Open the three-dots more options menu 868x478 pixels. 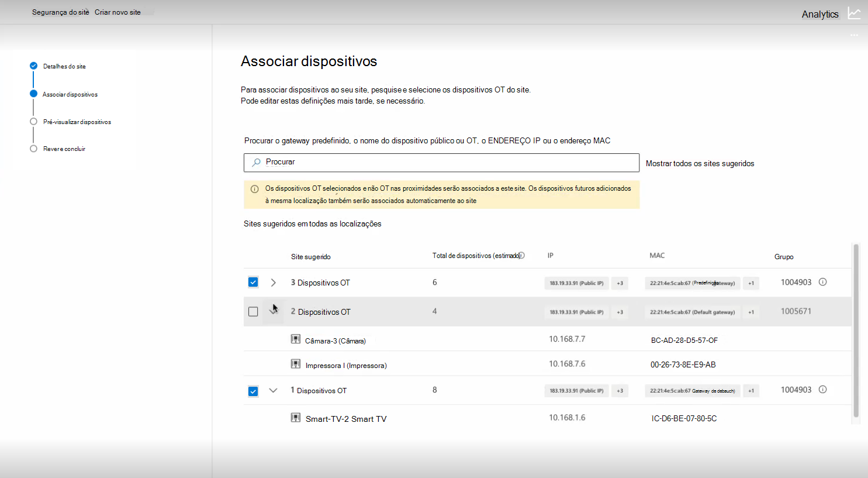click(x=854, y=35)
